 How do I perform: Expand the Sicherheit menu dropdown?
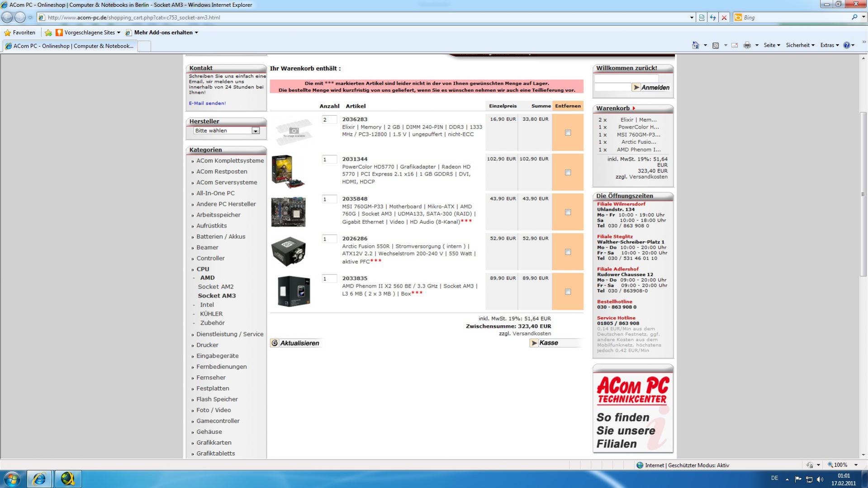[800, 45]
